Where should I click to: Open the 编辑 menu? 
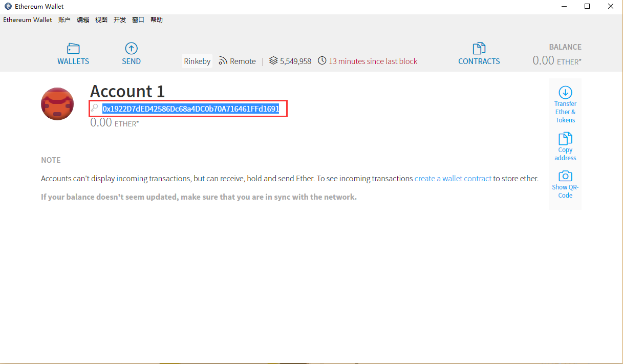[x=83, y=20]
